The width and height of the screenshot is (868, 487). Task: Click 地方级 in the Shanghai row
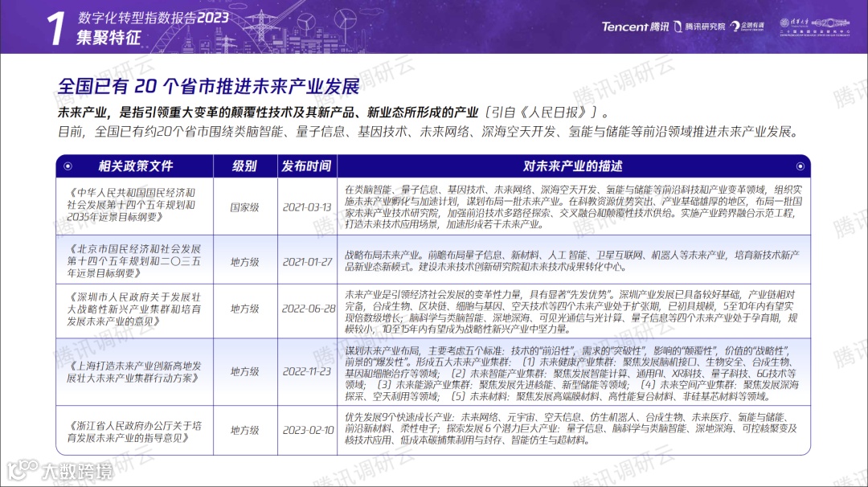(x=244, y=372)
